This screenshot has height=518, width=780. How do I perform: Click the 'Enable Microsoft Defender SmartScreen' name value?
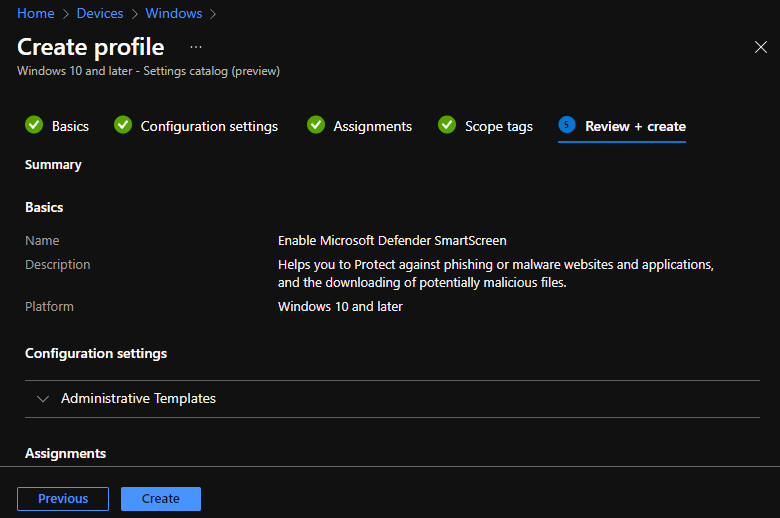pos(392,241)
